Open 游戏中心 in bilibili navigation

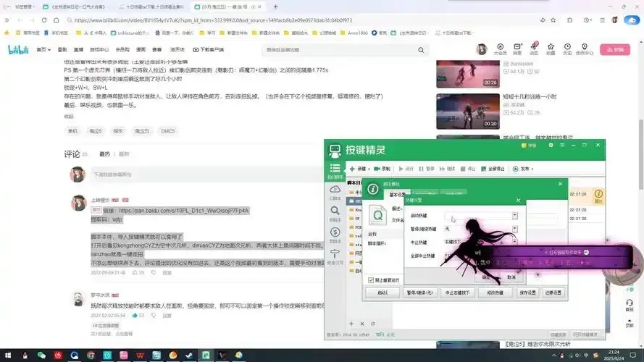tap(99, 50)
